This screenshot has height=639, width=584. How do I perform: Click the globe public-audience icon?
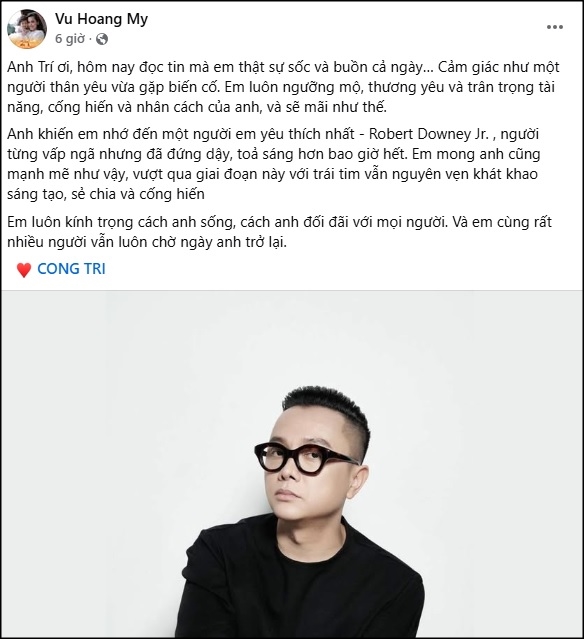pos(102,39)
